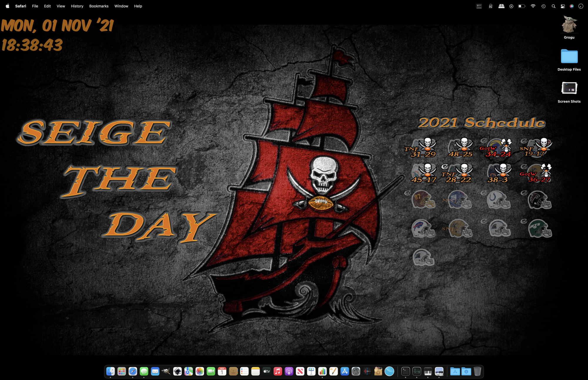Open News app in the Dock
The image size is (588, 380).
[300, 371]
